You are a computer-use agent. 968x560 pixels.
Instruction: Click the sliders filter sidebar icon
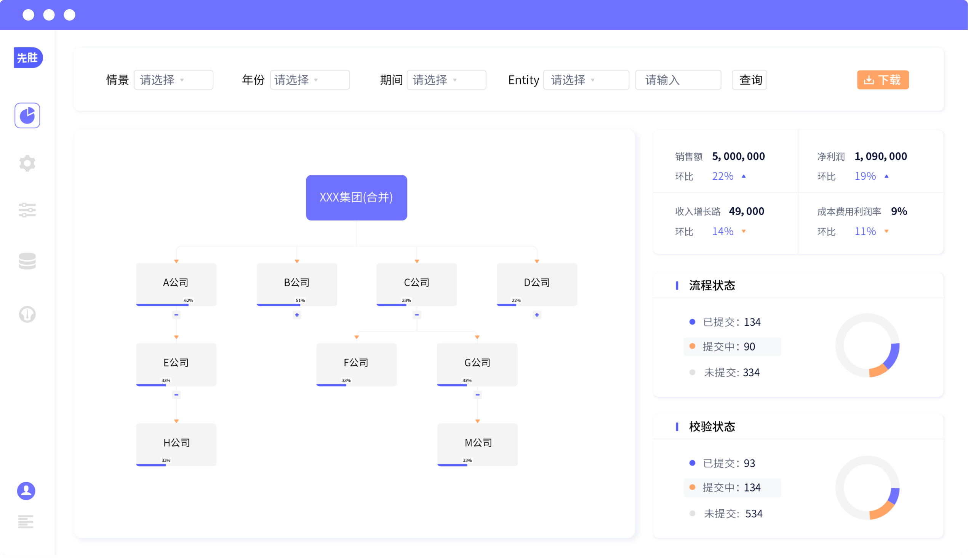(27, 210)
